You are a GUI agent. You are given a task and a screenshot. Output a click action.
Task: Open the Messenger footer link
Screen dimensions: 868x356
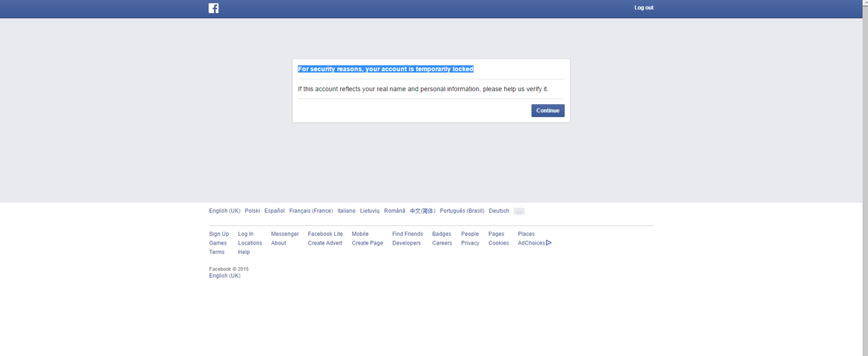[x=285, y=234]
